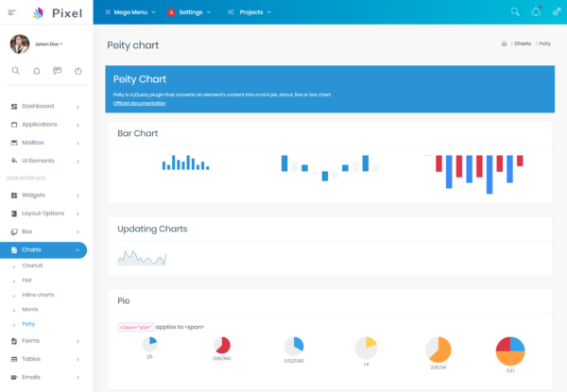The width and height of the screenshot is (567, 392).
Task: Open the Layout Options menu label
Action: [43, 213]
